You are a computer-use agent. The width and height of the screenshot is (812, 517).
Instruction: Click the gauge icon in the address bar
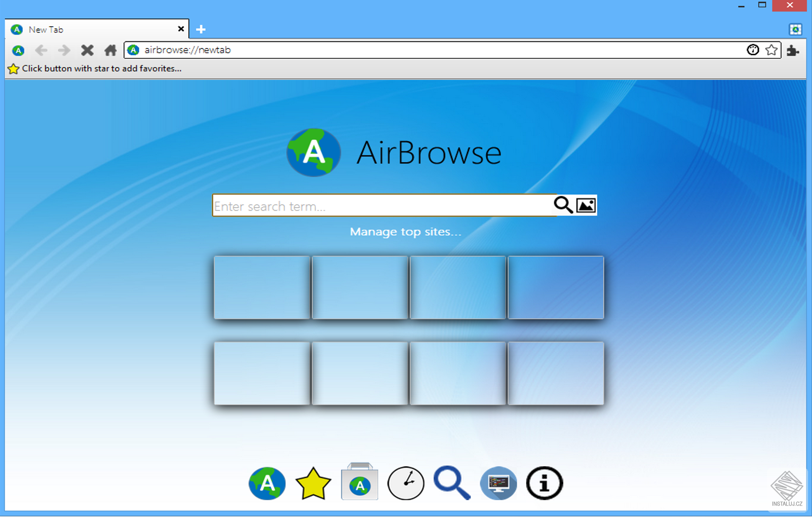753,50
